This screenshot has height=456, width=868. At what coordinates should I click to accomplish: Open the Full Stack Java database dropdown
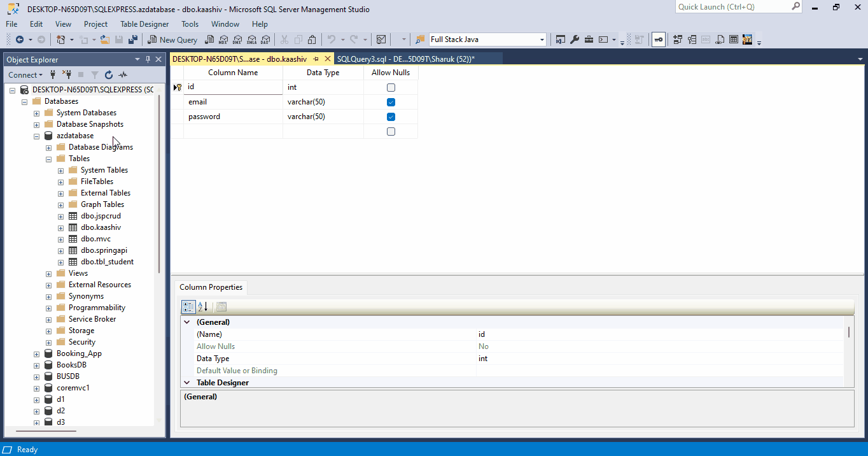(x=542, y=39)
